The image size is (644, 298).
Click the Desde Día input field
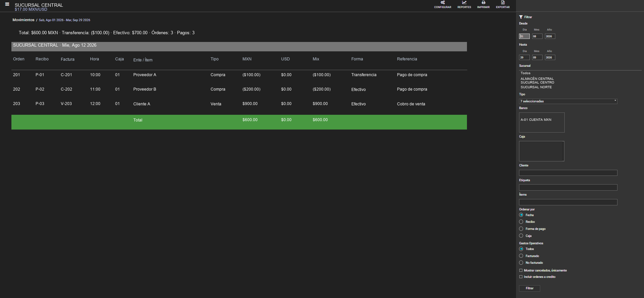click(x=524, y=36)
